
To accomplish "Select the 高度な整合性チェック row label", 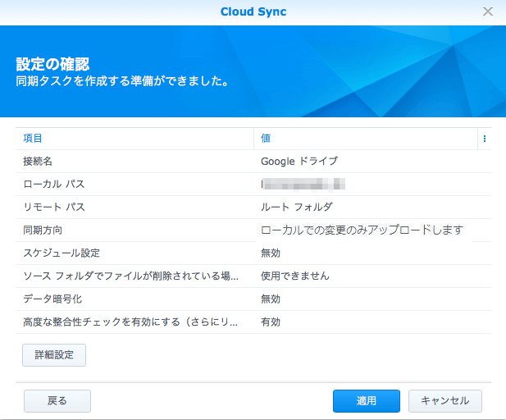I will point(130,322).
